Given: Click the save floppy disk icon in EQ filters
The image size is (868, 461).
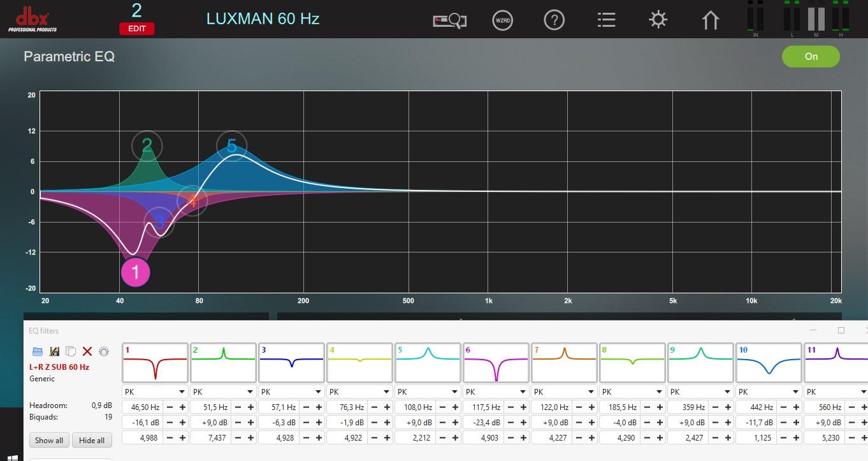Looking at the screenshot, I should pyautogui.click(x=54, y=351).
